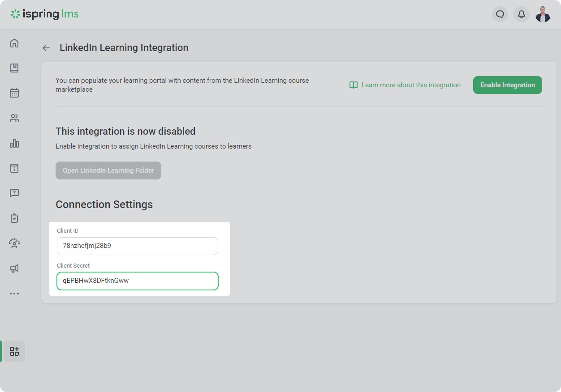561x392 pixels.
Task: Click the Enable Integration button
Action: [x=507, y=85]
